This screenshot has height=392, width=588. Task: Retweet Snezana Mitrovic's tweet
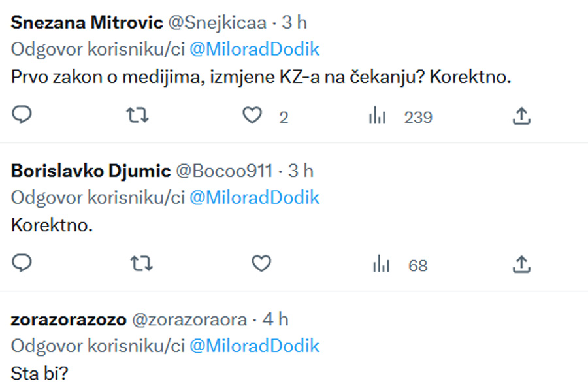click(x=139, y=116)
